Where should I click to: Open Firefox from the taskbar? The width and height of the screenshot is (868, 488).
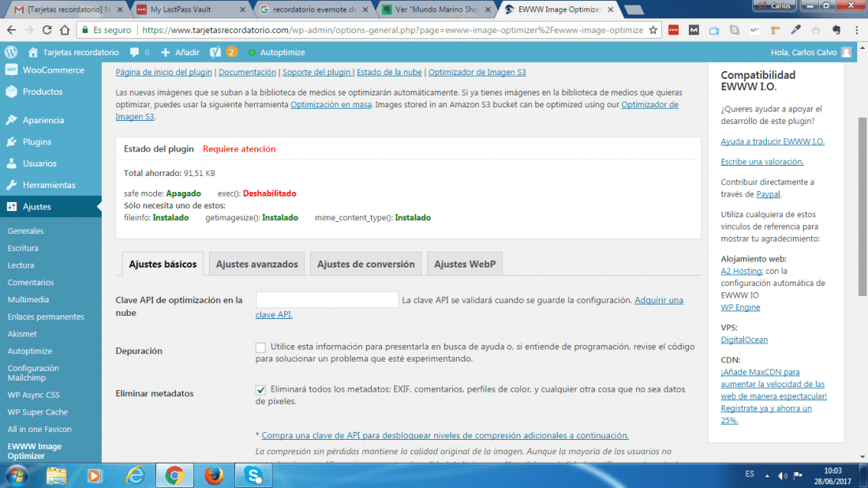[x=214, y=476]
